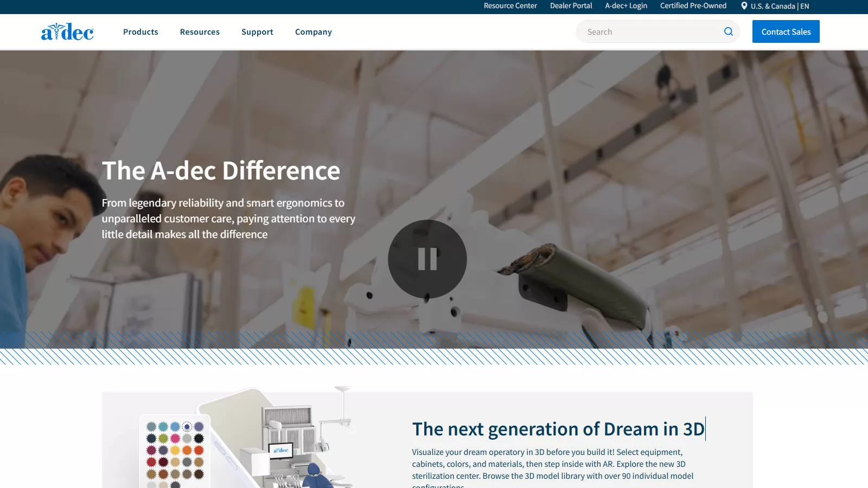Click the location pin icon

click(x=744, y=6)
